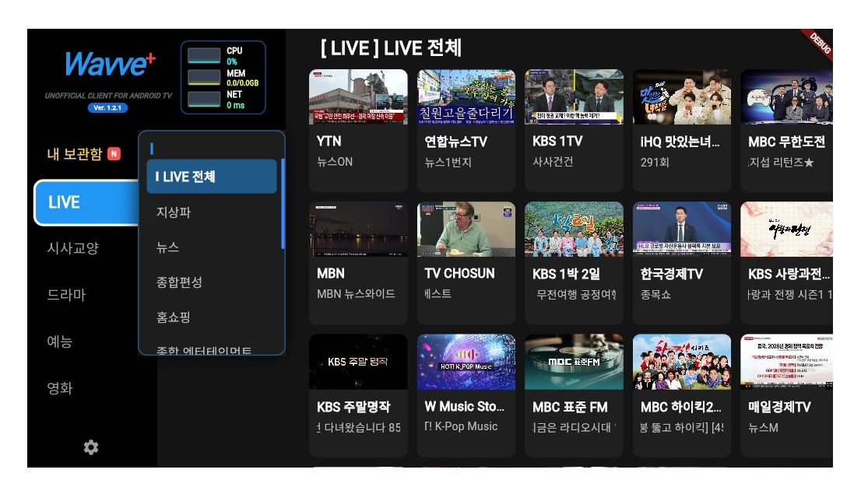Click the N badge beside 내 보관함
Image resolution: width=868 pixels, height=501 pixels.
tap(114, 154)
